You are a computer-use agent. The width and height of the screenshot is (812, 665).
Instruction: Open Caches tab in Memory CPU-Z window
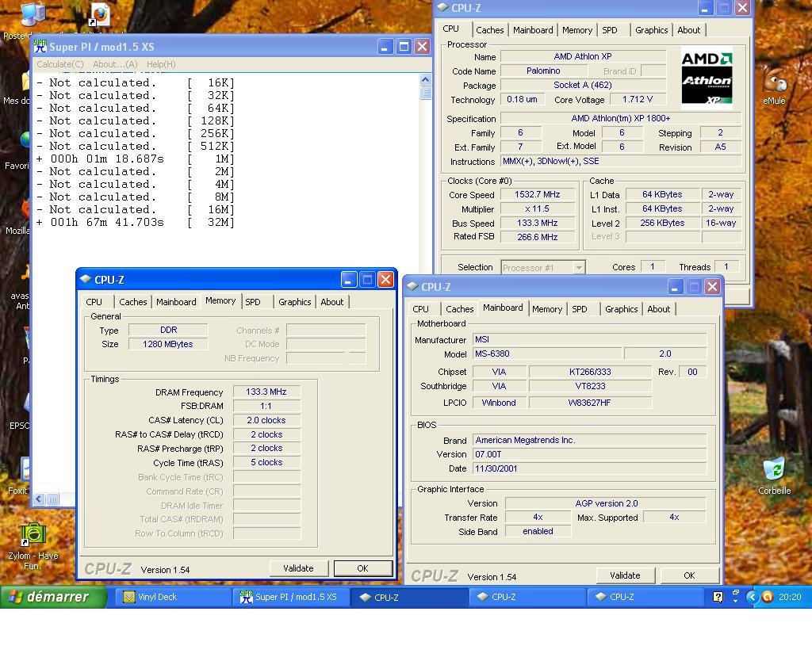(133, 302)
